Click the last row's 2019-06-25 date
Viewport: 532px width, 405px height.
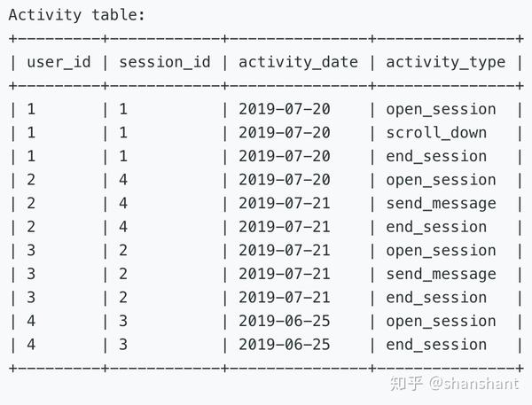285,345
